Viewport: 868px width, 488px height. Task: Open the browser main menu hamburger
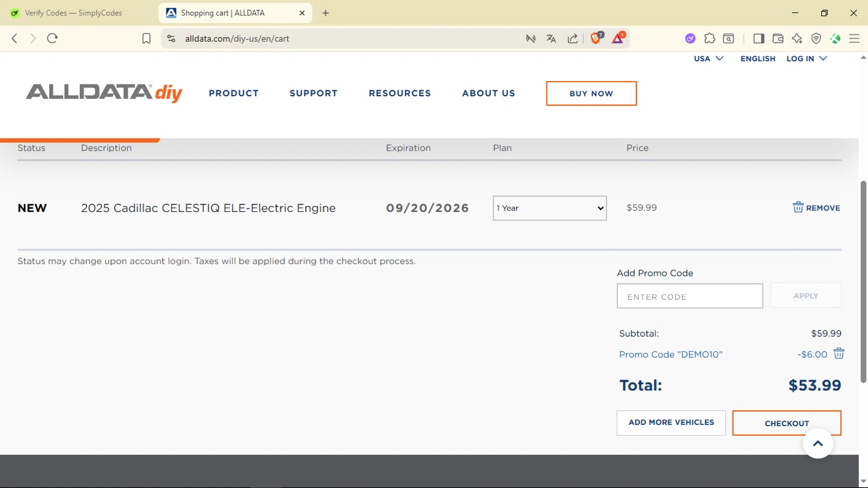point(854,38)
